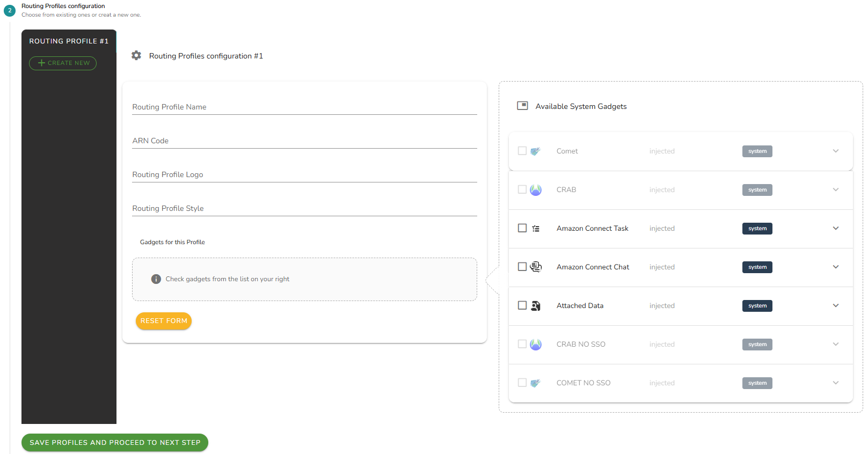Screen dimensions: 868x454
Task: Click the Attached Data label
Action: click(x=580, y=305)
